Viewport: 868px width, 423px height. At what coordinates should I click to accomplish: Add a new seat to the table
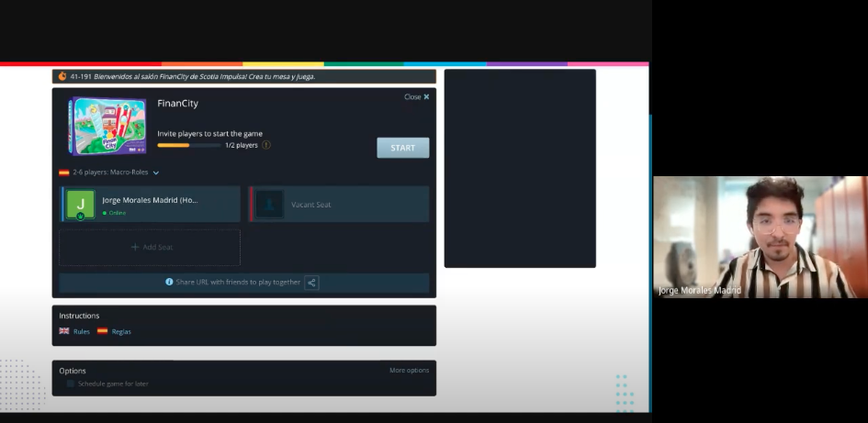pyautogui.click(x=150, y=247)
